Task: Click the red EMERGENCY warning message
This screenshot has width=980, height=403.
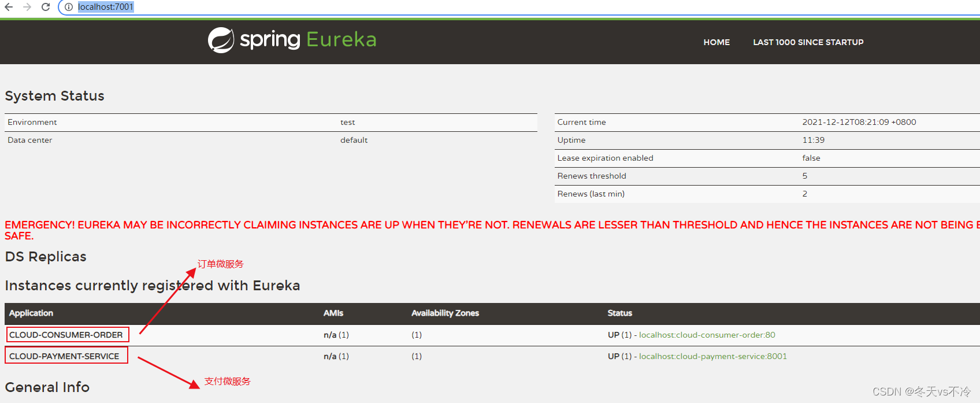Action: tap(492, 230)
